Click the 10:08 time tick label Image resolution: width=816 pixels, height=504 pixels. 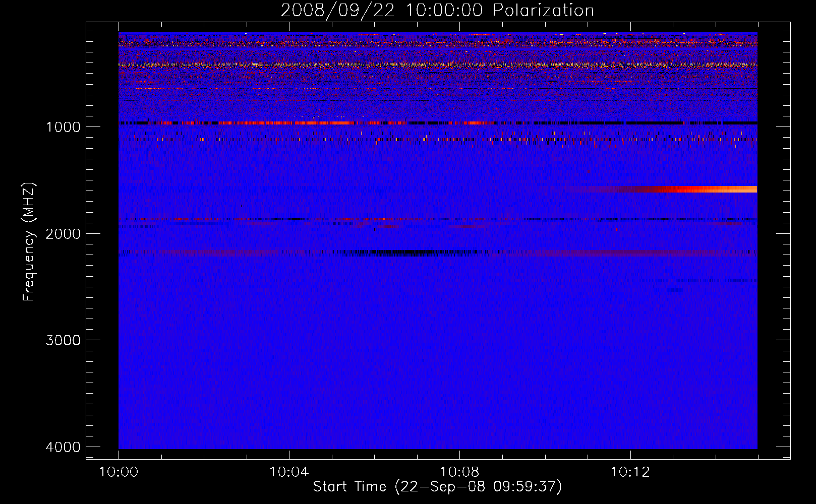tap(459, 472)
